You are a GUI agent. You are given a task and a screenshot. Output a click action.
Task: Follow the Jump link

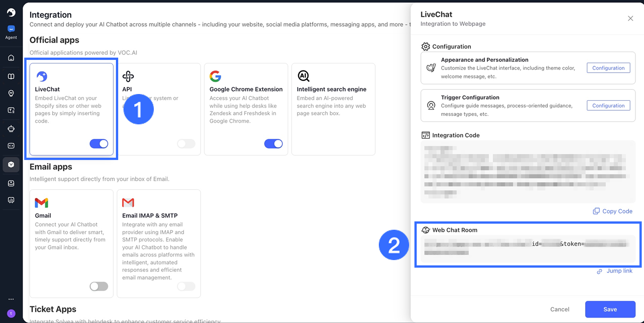click(614, 271)
